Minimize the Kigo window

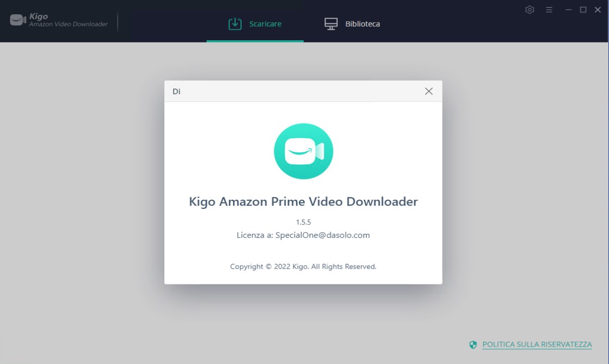[x=568, y=10]
